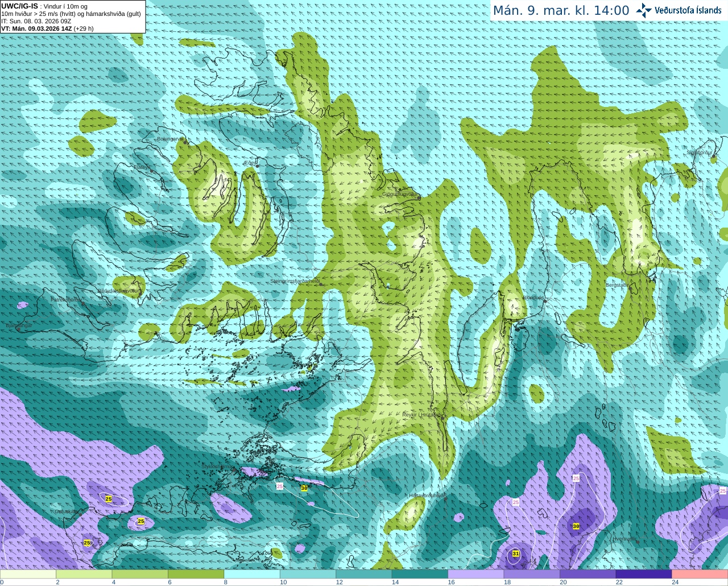Click the Hveravellir station label
Image resolution: width=728 pixels, height=586 pixels.
tap(624, 539)
